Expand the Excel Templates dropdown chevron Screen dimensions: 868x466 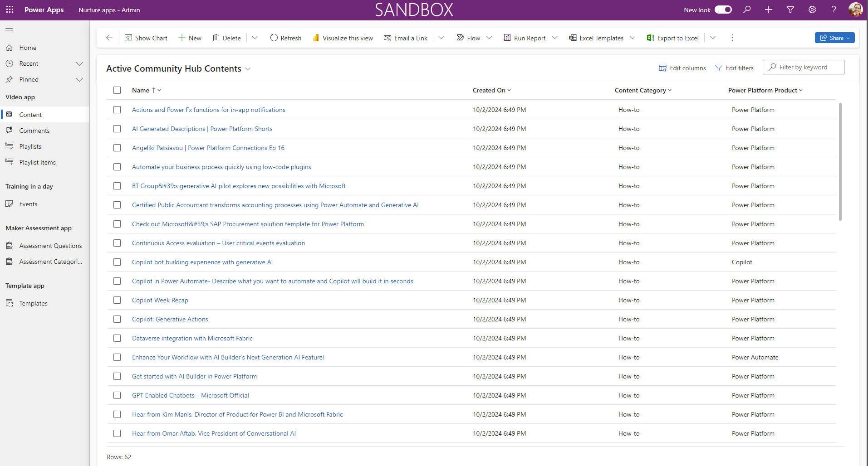tap(633, 38)
